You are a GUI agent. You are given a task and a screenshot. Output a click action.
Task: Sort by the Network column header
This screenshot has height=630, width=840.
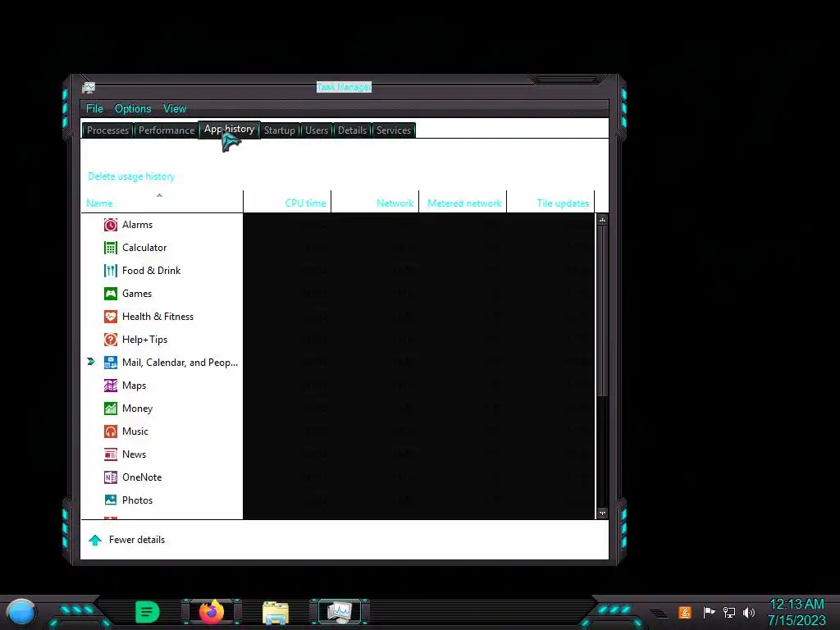click(375, 203)
